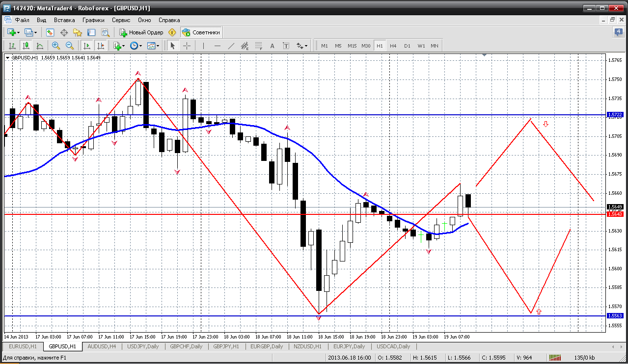Screen dimensions: 628x364
Task: Toggle chart auto scroll
Action: (87, 46)
